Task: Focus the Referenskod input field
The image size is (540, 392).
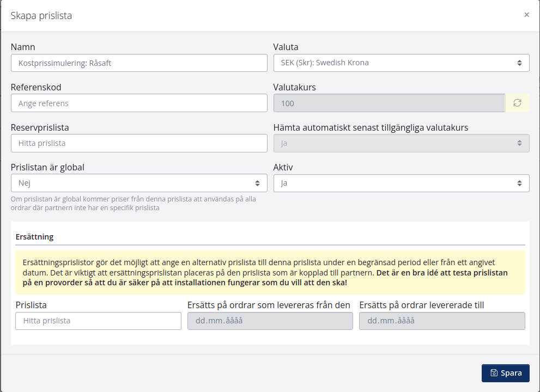Action: point(139,103)
